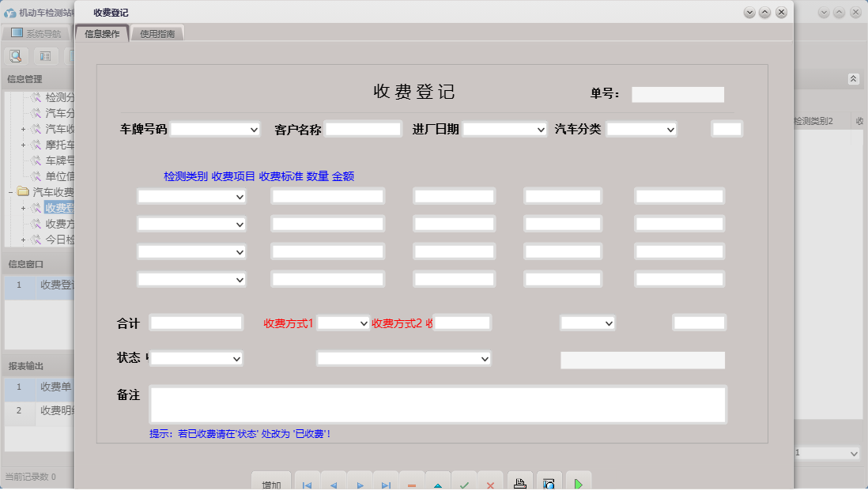Click the green play/run icon at bottom
Image resolution: width=868 pixels, height=502 pixels.
click(x=577, y=484)
